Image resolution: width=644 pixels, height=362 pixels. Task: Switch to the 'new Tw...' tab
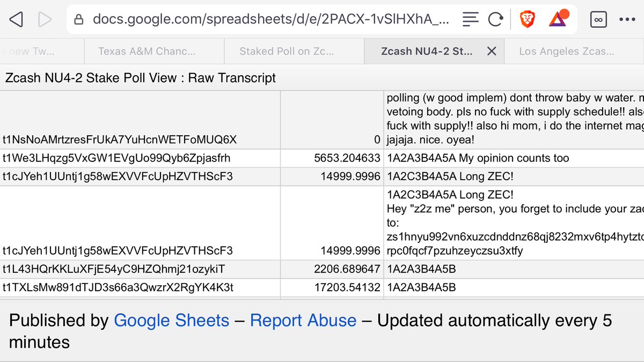click(x=42, y=51)
